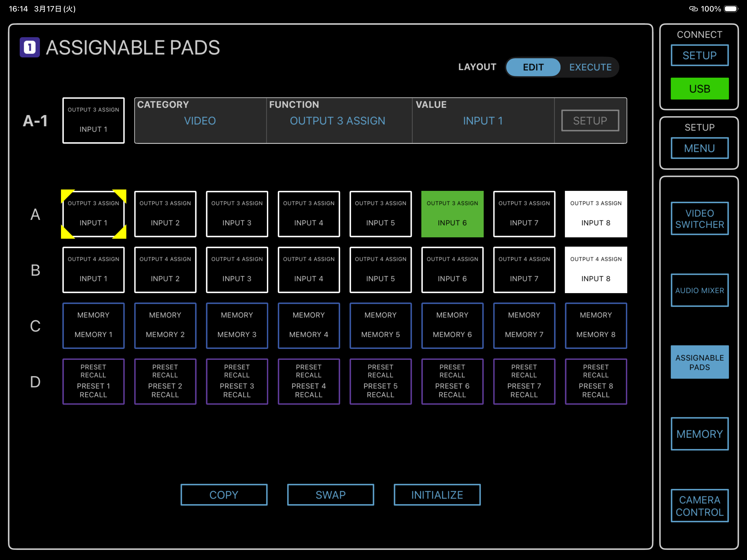Viewport: 747px width, 560px height.
Task: Select row B pad Output 4 Assign Input 6
Action: pyautogui.click(x=453, y=270)
